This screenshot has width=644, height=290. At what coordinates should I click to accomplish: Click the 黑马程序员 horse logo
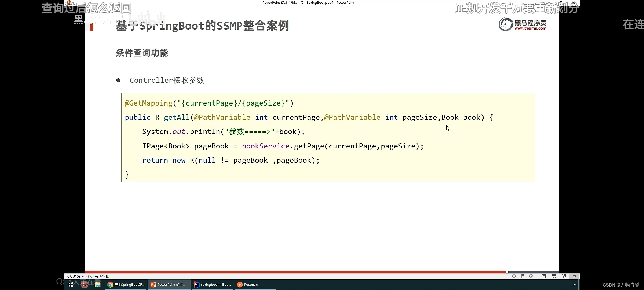coord(506,24)
